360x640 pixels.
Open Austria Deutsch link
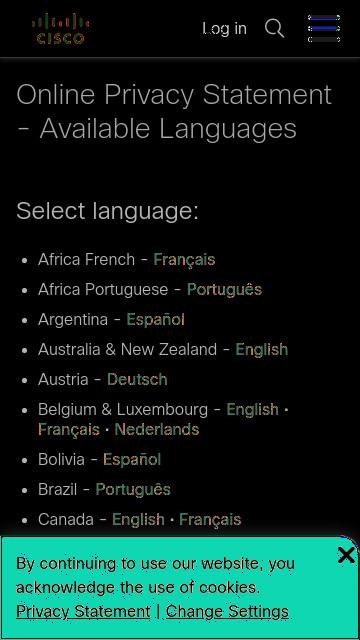(137, 379)
